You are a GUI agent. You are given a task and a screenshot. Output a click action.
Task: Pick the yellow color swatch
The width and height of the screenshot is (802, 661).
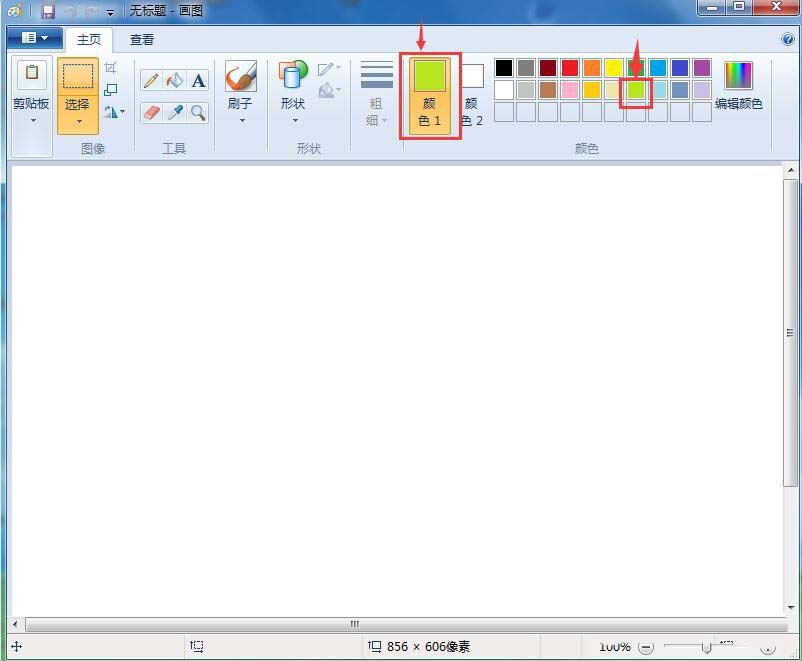[614, 68]
